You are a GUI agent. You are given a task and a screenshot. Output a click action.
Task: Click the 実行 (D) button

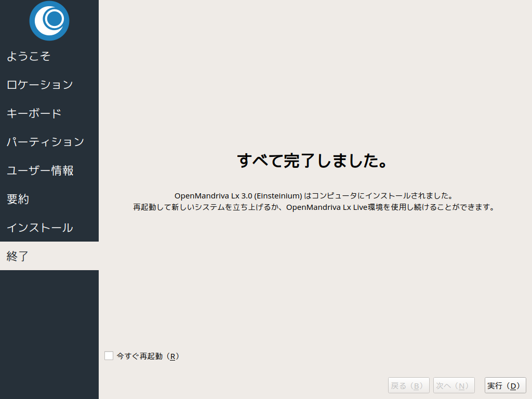coord(505,385)
